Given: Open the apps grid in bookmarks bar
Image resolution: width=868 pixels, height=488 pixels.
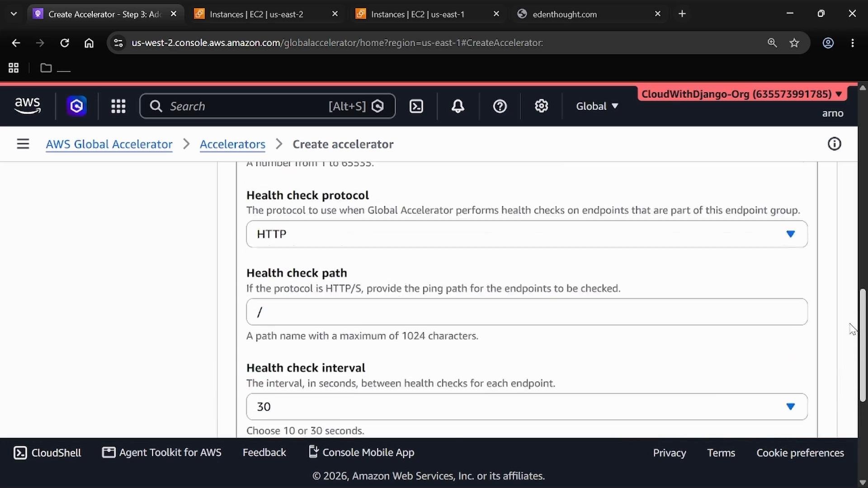Looking at the screenshot, I should (14, 68).
